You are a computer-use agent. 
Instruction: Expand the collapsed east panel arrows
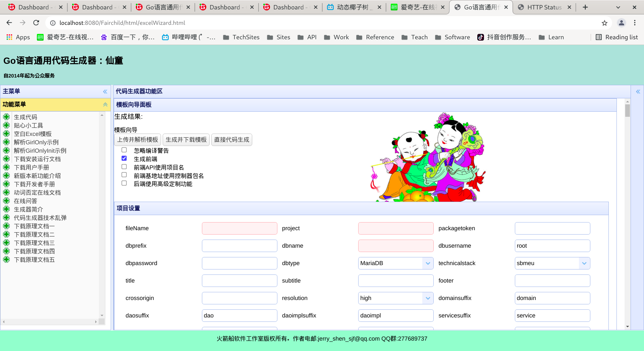coord(638,91)
